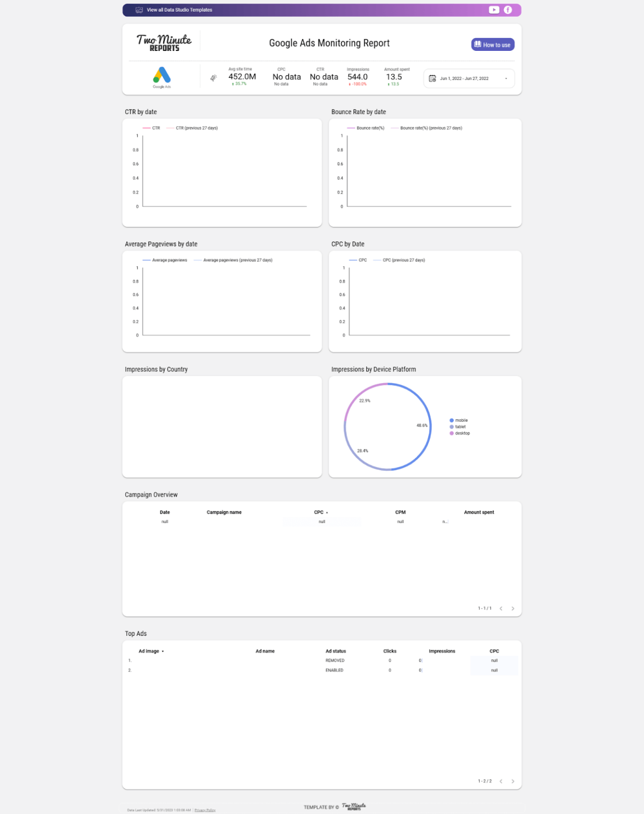Select the Impressions column header in Top Ads
The height and width of the screenshot is (814, 644).
(442, 651)
